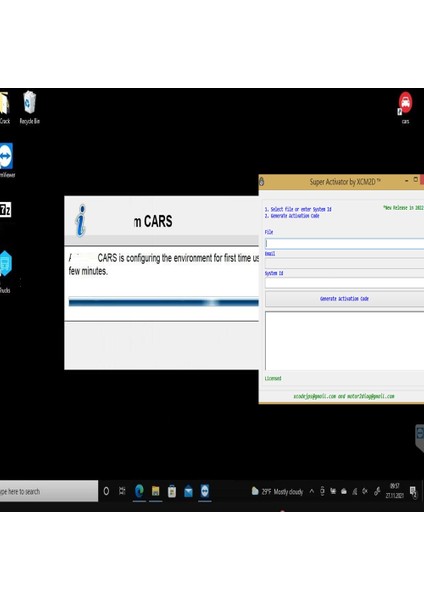Click the gmail contact addresses footer text

click(344, 396)
